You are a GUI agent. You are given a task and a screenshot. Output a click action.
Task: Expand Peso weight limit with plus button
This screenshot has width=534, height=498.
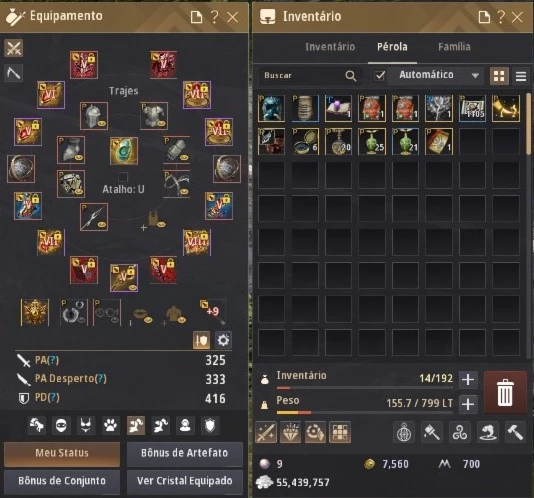click(468, 404)
